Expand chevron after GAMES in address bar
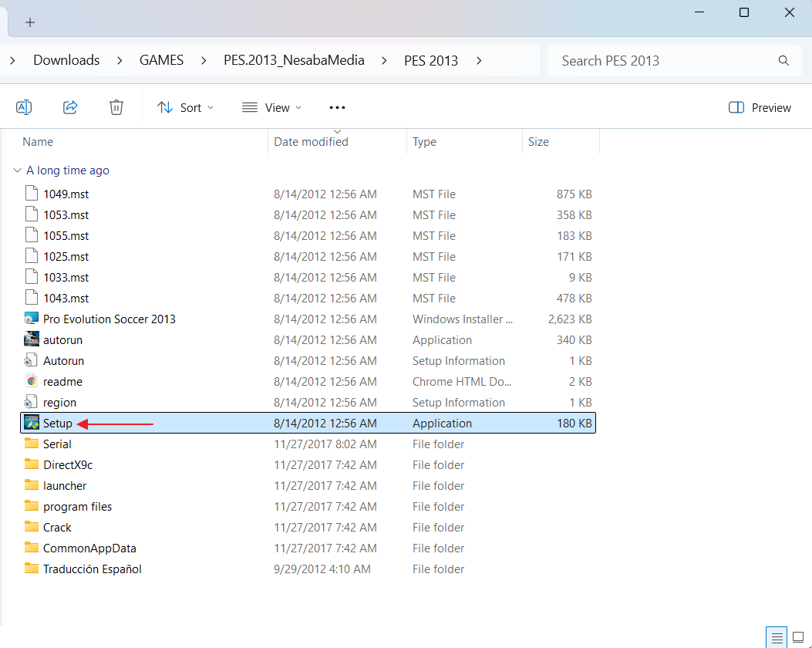The image size is (812, 648). click(x=204, y=61)
